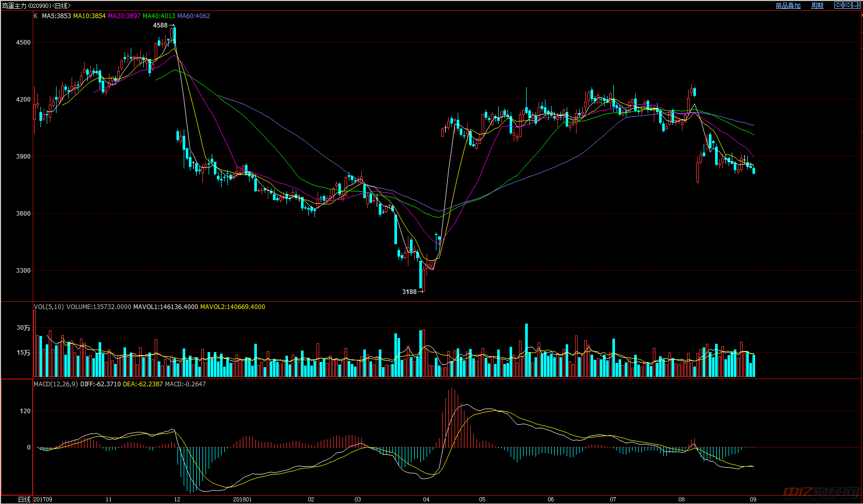This screenshot has height=504, width=863.
Task: Open the 商品叠加 link
Action: tap(788, 6)
